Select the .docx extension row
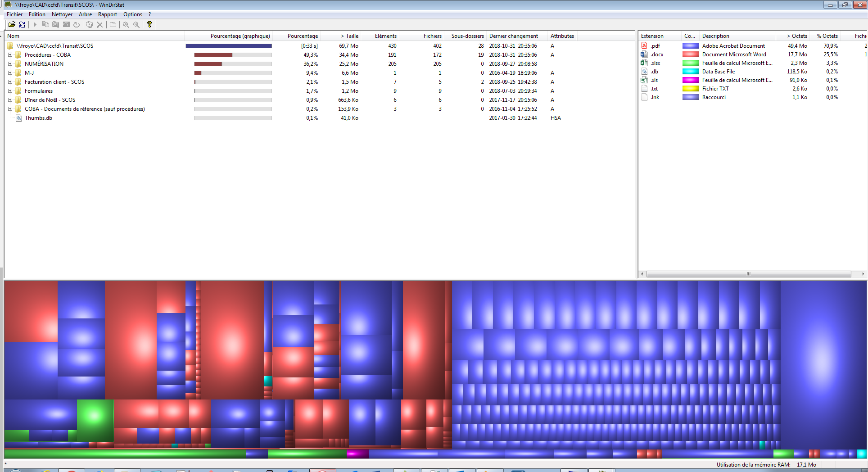Viewport: 868px width, 472px height. coord(657,54)
